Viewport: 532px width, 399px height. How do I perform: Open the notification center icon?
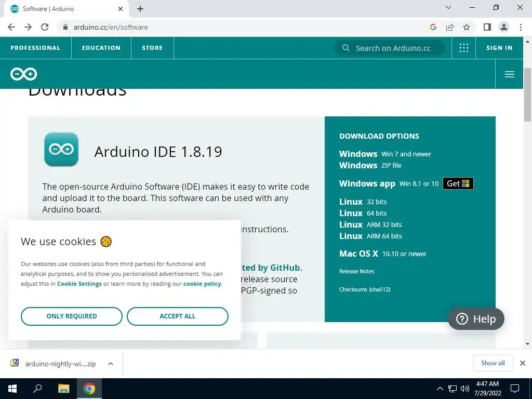coord(515,389)
